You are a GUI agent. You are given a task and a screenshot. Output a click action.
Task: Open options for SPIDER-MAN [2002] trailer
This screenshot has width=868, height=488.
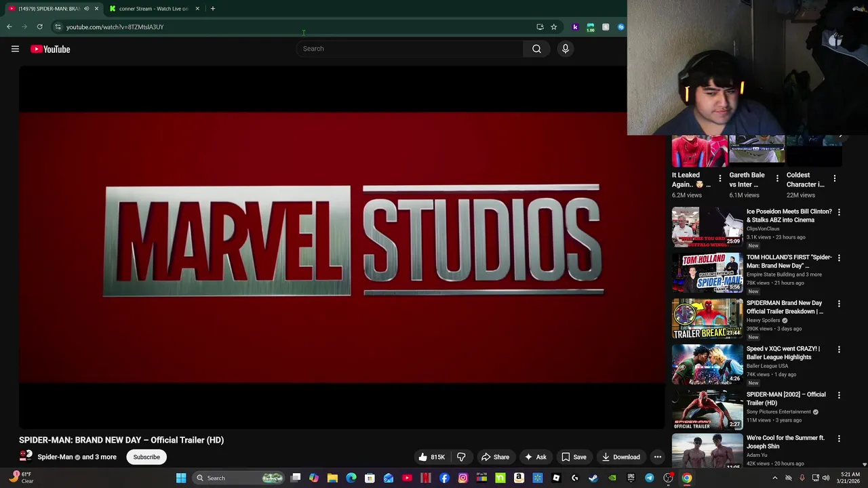[x=839, y=395]
